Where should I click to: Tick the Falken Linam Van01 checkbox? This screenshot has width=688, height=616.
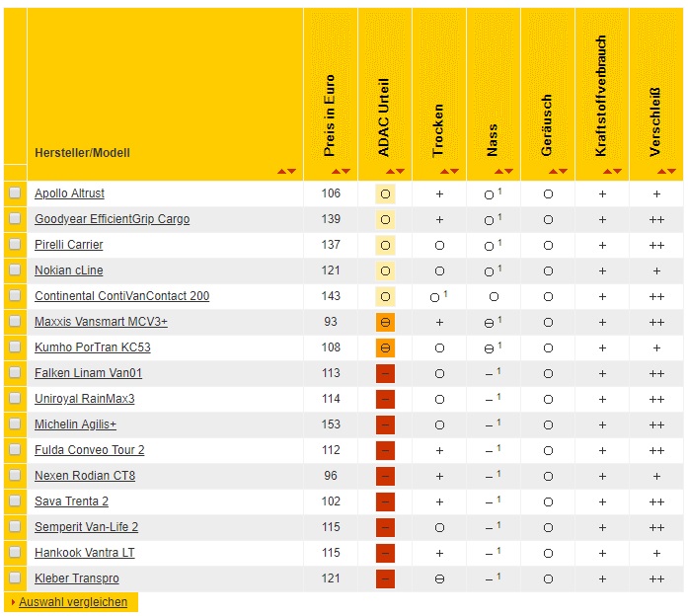[15, 372]
